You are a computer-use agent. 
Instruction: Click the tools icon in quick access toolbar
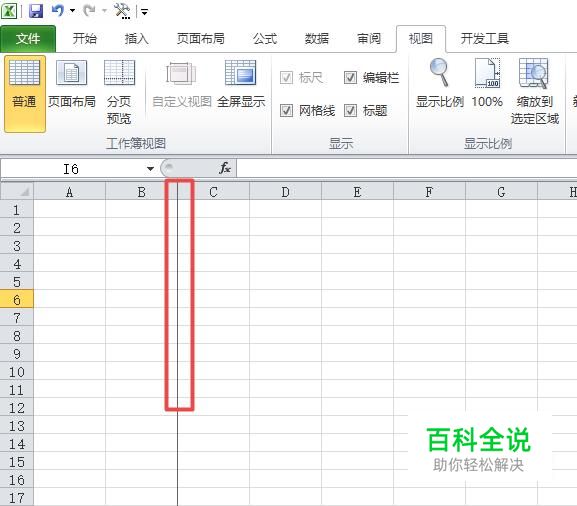[123, 11]
